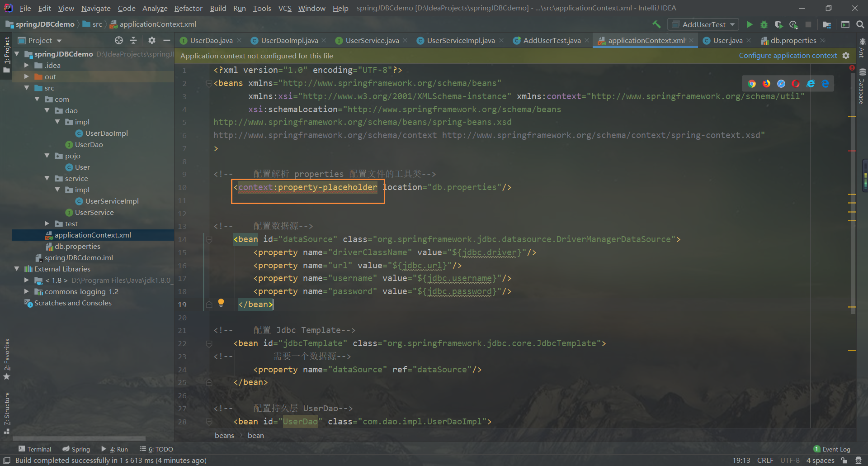Collapse all in Project panel toolbar

pyautogui.click(x=133, y=40)
